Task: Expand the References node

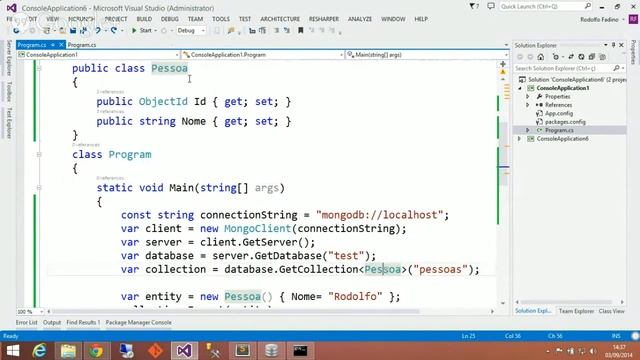Action: pyautogui.click(x=528, y=105)
